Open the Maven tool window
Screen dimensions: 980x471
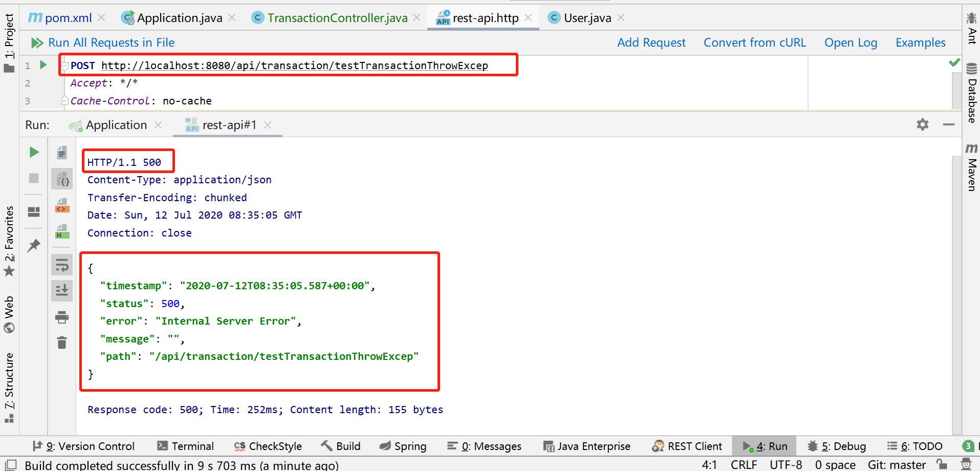point(971,167)
